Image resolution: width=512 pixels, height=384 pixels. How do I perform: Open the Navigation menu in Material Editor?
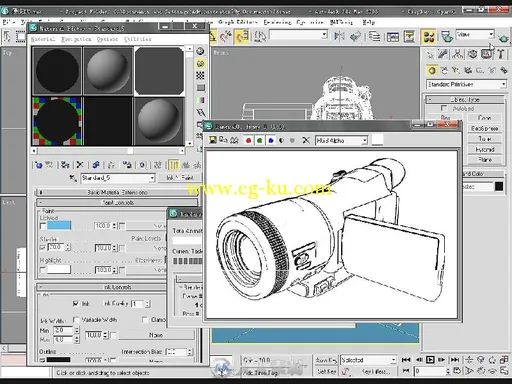(x=76, y=39)
